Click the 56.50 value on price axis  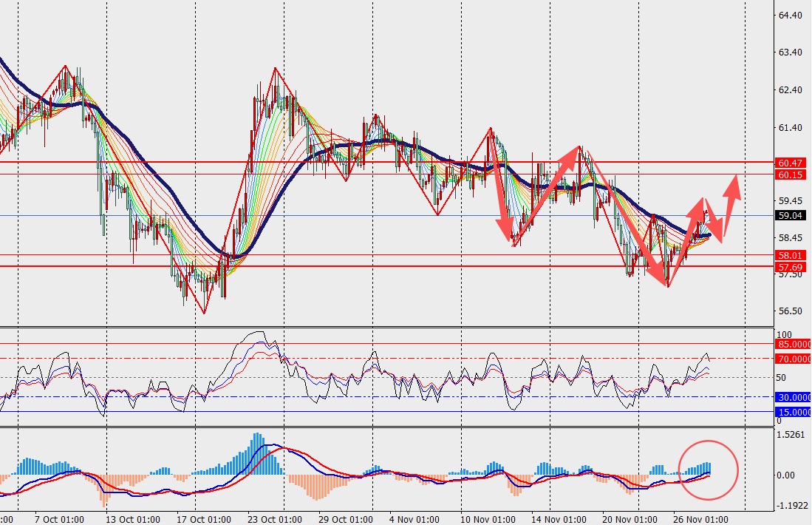(790, 311)
